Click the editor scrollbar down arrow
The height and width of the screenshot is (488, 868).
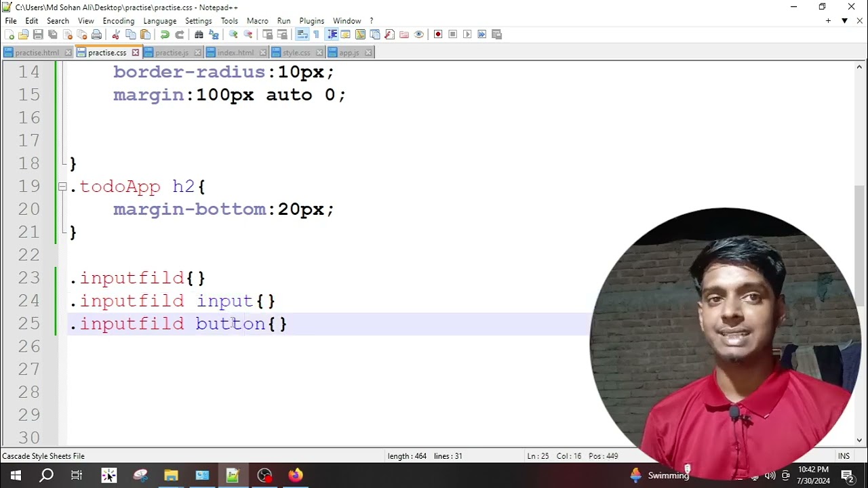point(859,440)
